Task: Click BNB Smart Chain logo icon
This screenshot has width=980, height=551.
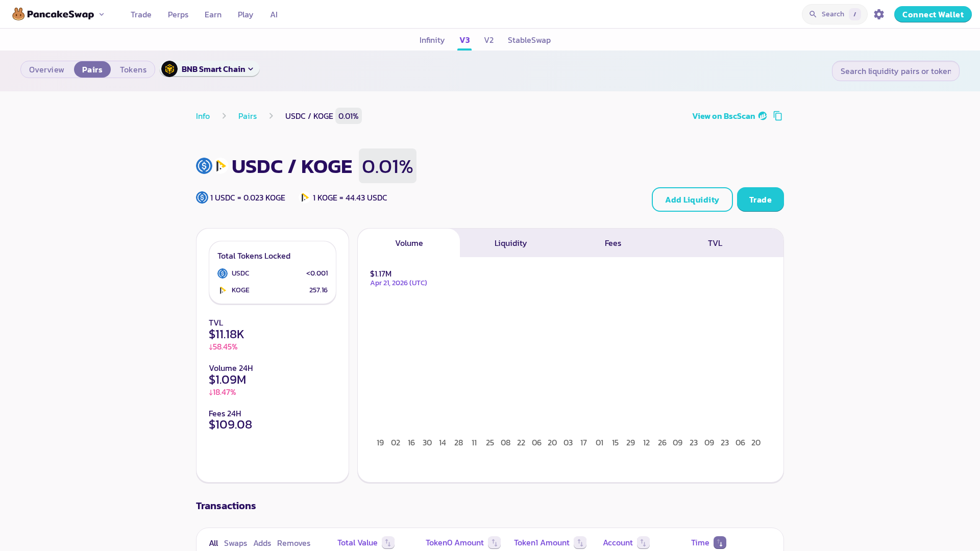Action: click(169, 69)
